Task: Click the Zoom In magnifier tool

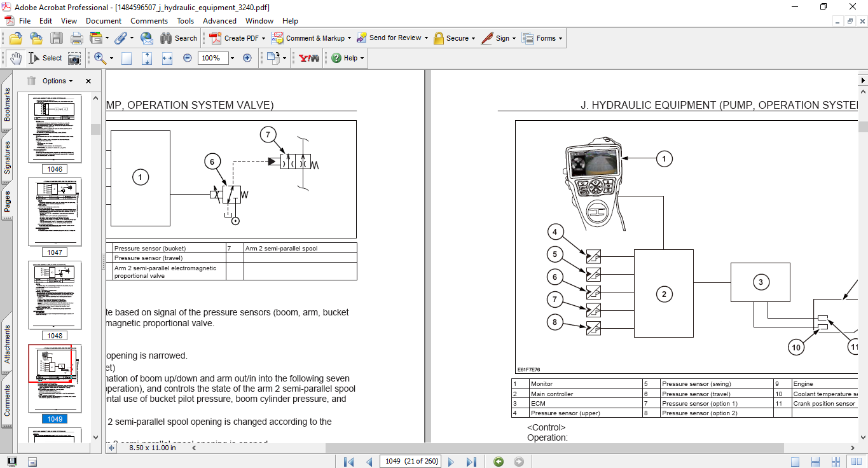Action: (x=100, y=58)
